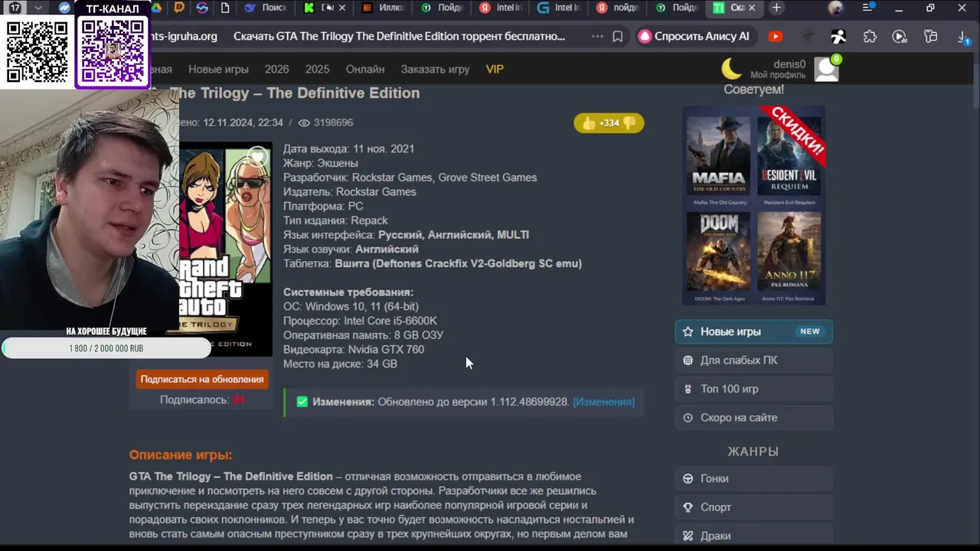This screenshot has width=980, height=551.
Task: Open the Топ 100 игр sidebar button
Action: point(753,389)
